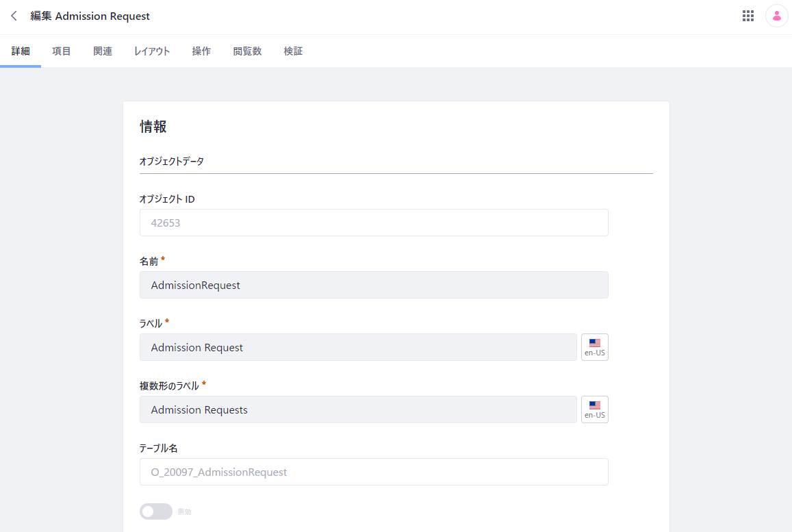Click the US flag beside ラベル field
The image size is (792, 532).
coord(594,342)
